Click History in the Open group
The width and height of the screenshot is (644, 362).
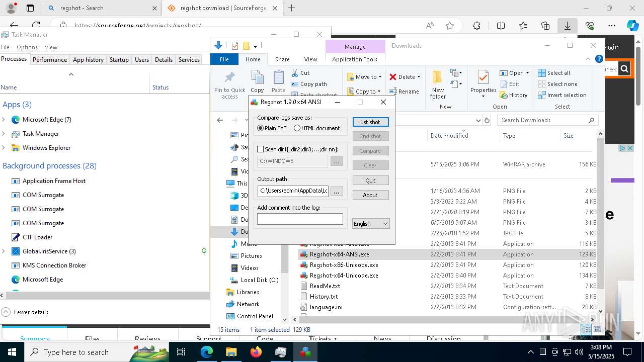coord(514,95)
